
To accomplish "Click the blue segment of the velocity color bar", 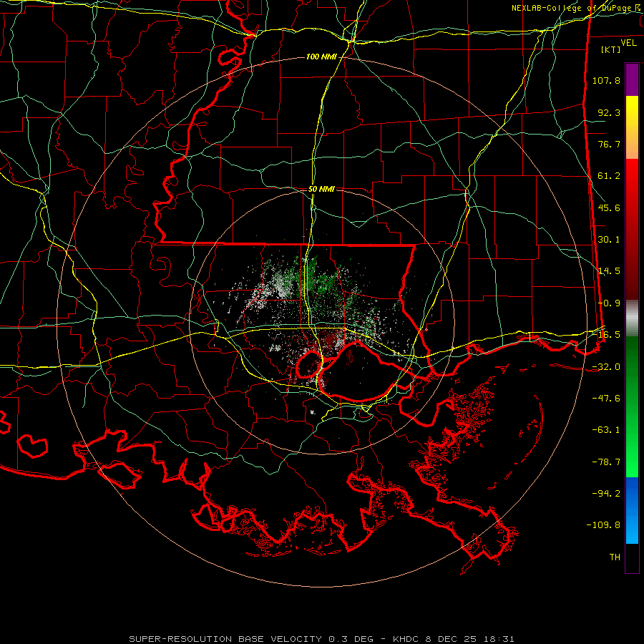I will (632, 510).
